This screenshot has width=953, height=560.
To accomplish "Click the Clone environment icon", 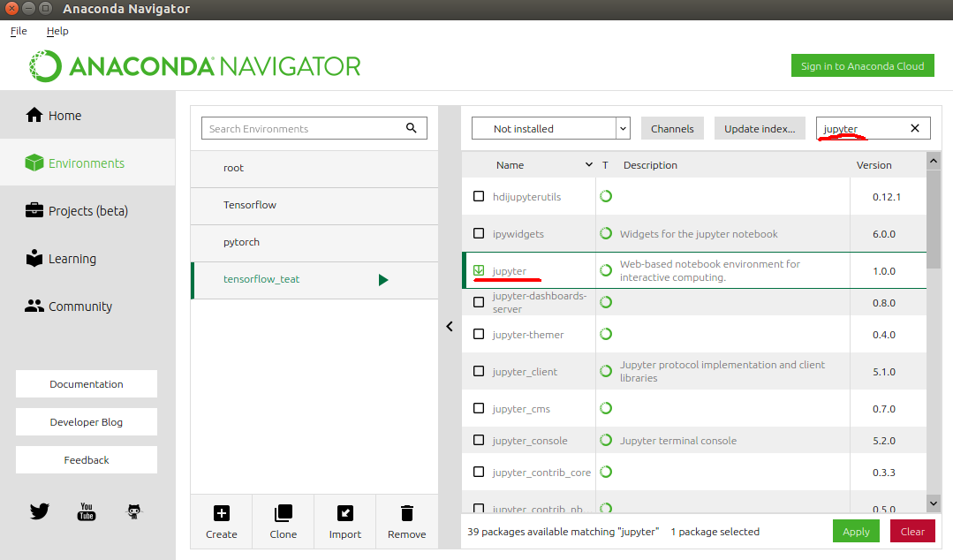I will click(x=284, y=513).
